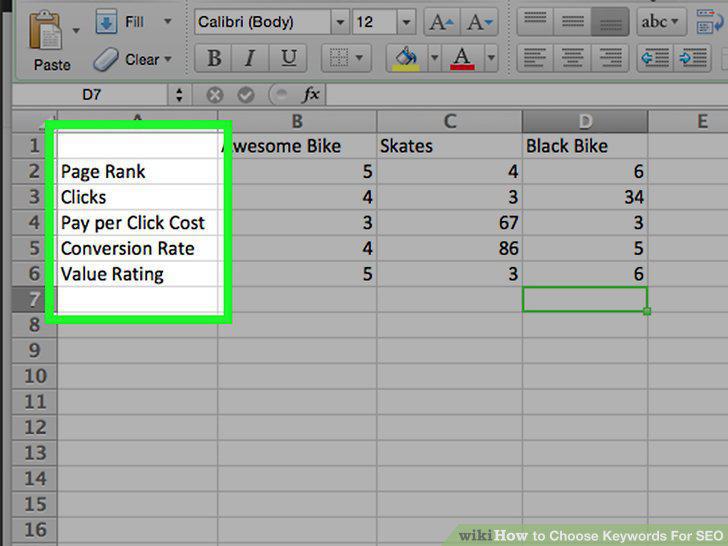Toggle Italic formatting
The image size is (728, 546).
[250, 58]
